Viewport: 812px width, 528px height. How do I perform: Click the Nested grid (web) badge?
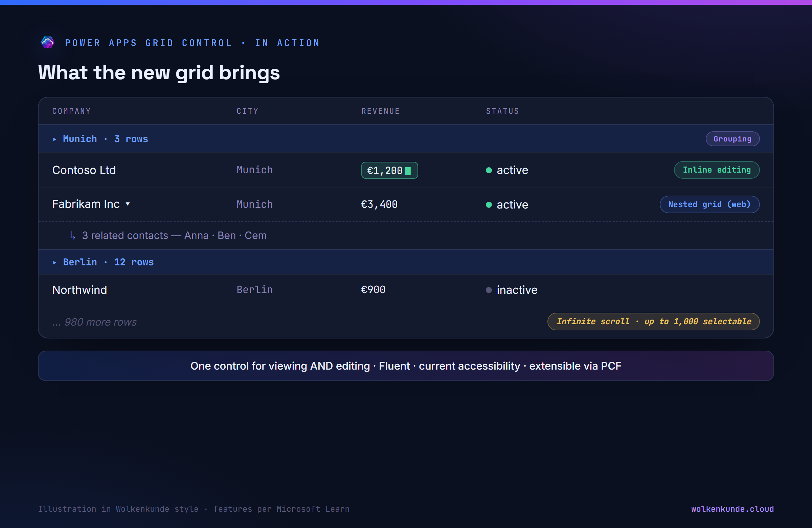(709, 204)
